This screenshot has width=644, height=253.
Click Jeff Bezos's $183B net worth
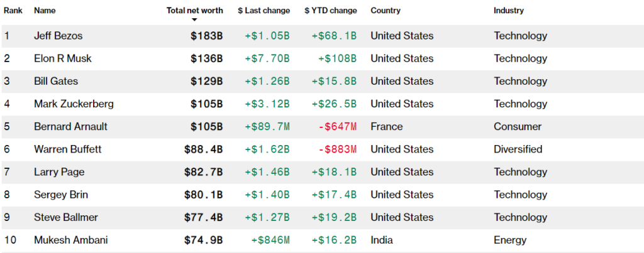pyautogui.click(x=206, y=36)
